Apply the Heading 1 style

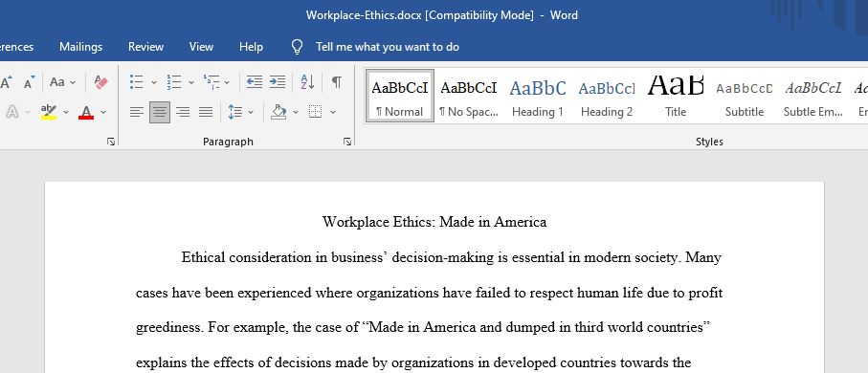click(x=538, y=96)
